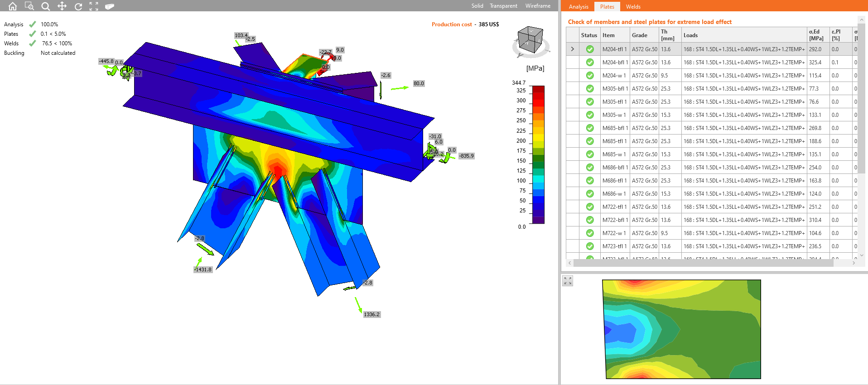Activate the pan view tool
The height and width of the screenshot is (385, 868).
(x=62, y=6)
